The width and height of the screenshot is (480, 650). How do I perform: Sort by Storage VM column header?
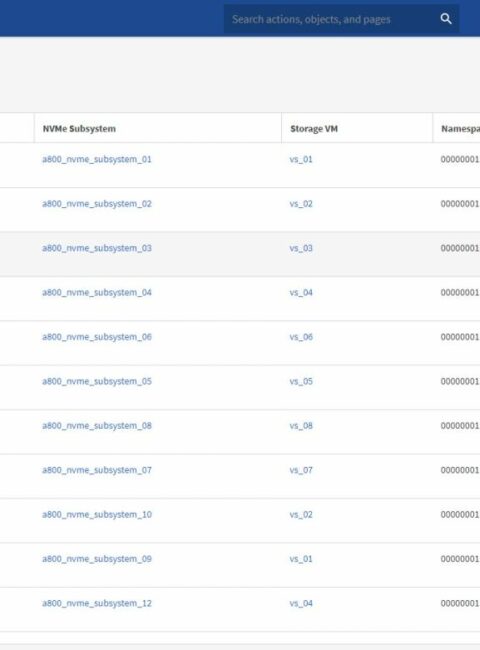click(314, 129)
